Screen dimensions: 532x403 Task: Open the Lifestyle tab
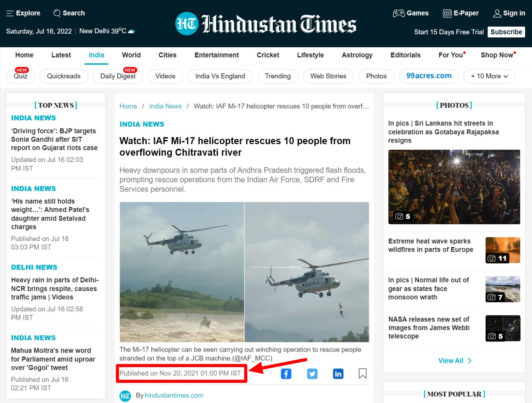tap(310, 55)
